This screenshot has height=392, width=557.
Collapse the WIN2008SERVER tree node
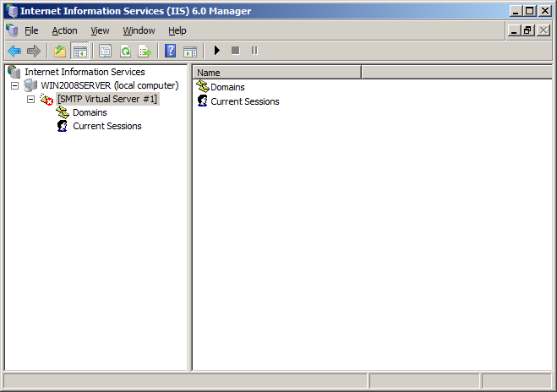(14, 85)
